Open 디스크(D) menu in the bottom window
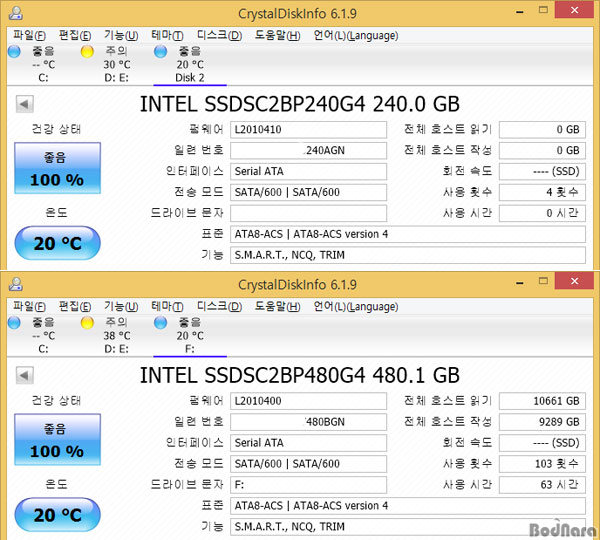The height and width of the screenshot is (540, 600). [219, 307]
